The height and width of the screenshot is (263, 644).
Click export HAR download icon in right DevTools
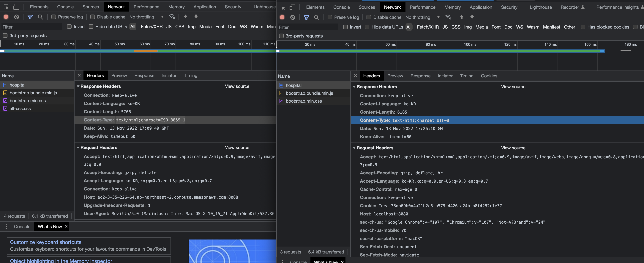(472, 17)
